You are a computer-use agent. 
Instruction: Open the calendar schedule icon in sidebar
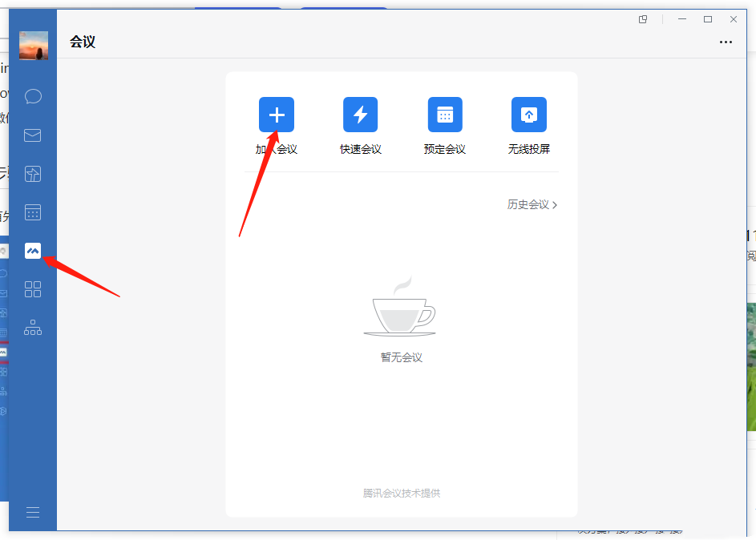tap(32, 212)
